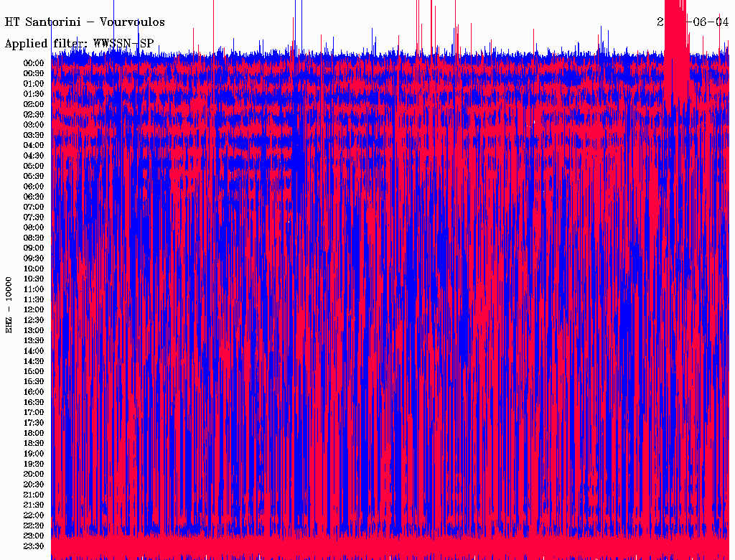Image resolution: width=735 pixels, height=560 pixels.
Task: Click the 07:30 time label
Action: pyautogui.click(x=34, y=217)
